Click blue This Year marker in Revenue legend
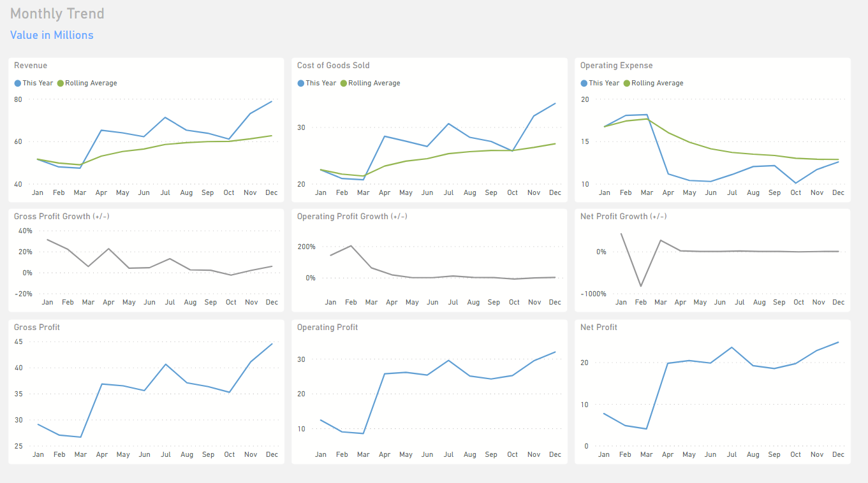This screenshot has height=483, width=868. pos(18,83)
